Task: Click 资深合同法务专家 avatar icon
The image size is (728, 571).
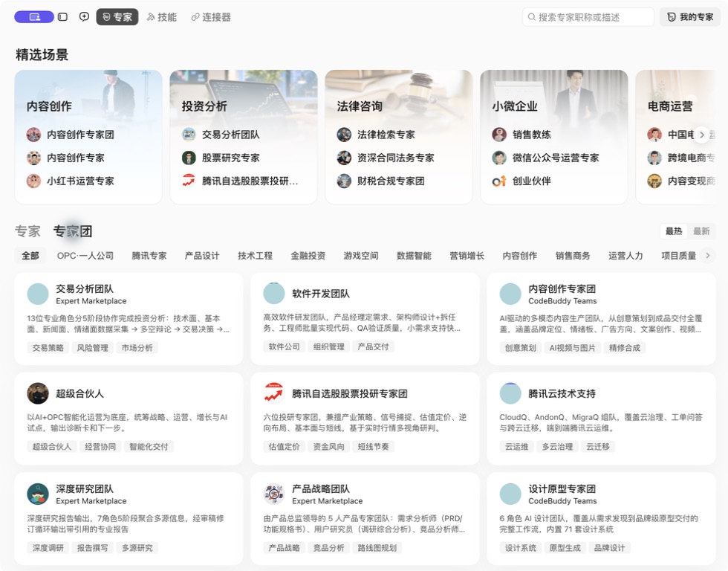Action: pyautogui.click(x=344, y=158)
